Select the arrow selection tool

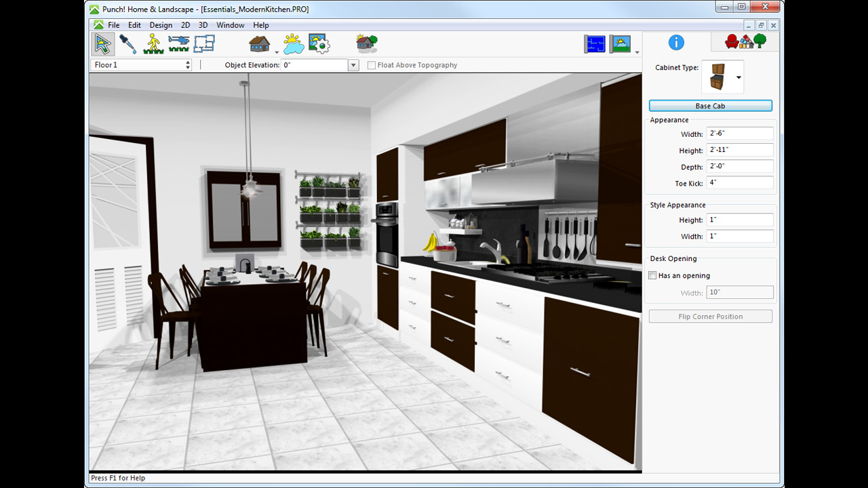(x=102, y=43)
